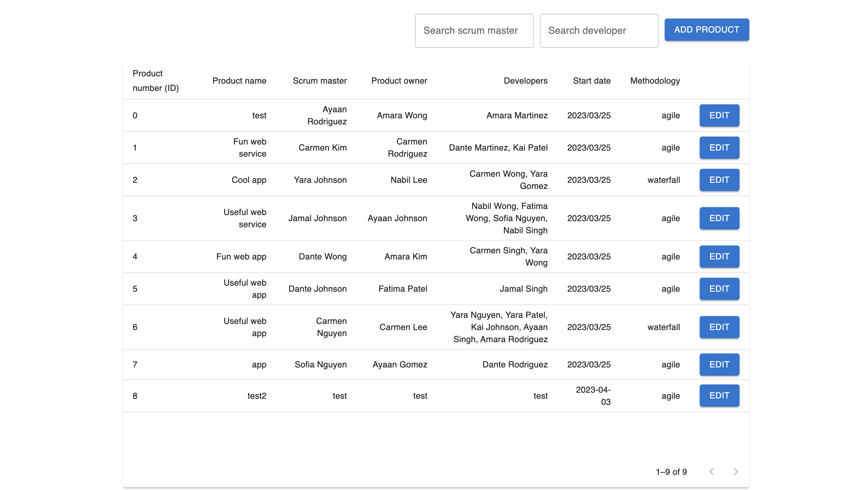
Task: Go to the next page of products
Action: click(x=736, y=471)
